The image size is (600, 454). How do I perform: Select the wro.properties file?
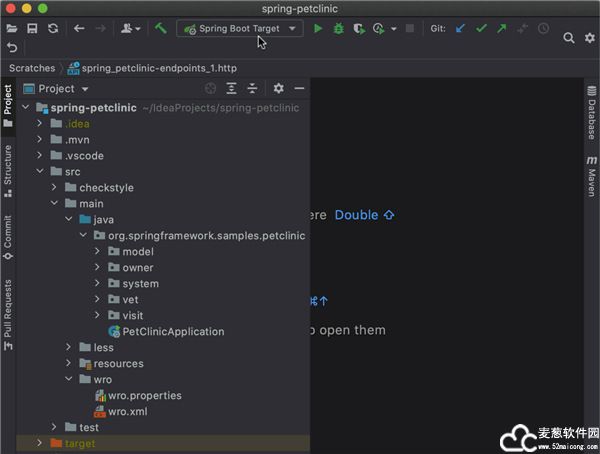coord(144,396)
